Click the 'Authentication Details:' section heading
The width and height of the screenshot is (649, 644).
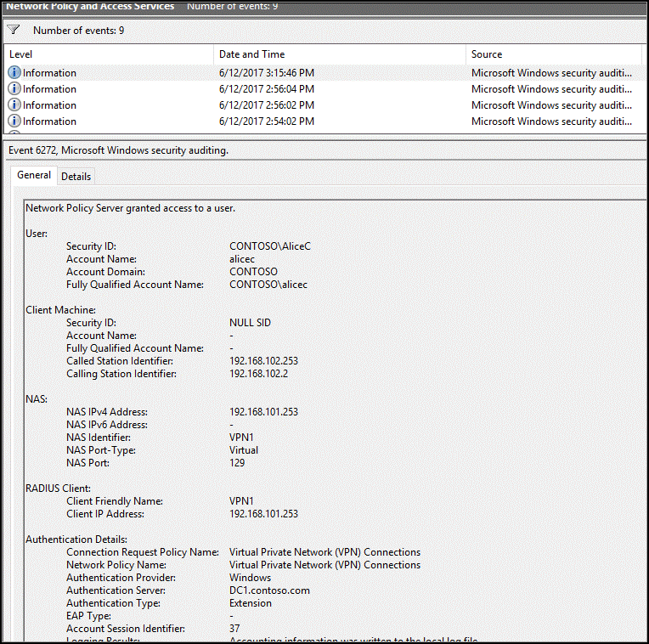pyautogui.click(x=76, y=539)
